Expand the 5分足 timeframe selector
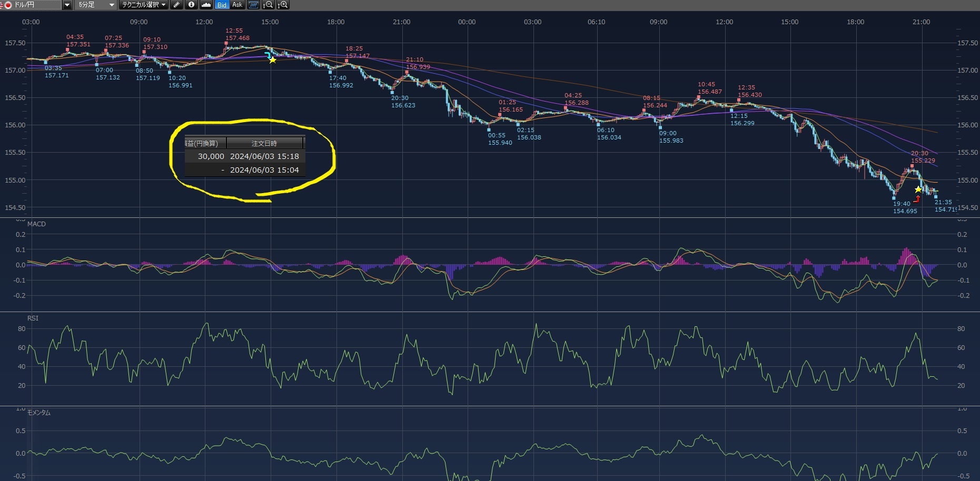Image resolution: width=980 pixels, height=481 pixels. pos(111,5)
